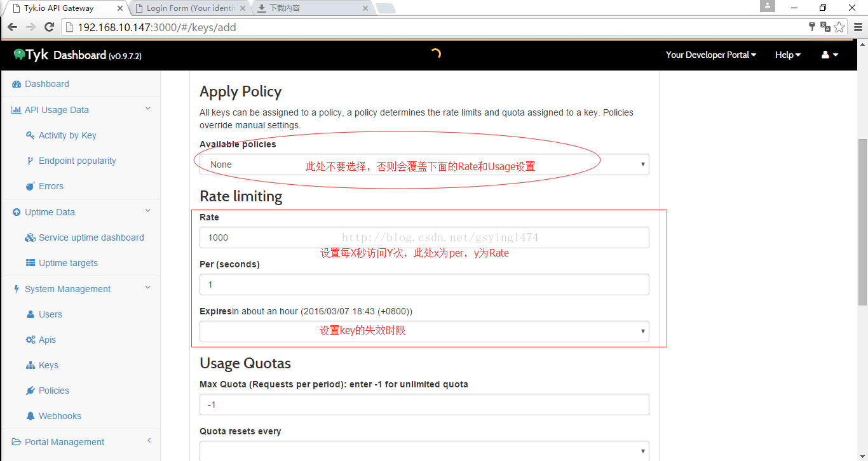The image size is (868, 461).
Task: Open the Expires dropdown
Action: (x=424, y=331)
